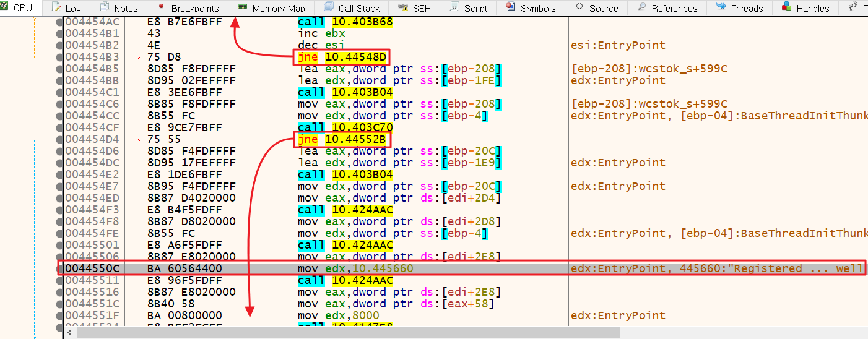Click the 'call 10.403C70' instruction
This screenshot has height=339, width=868.
[345, 127]
